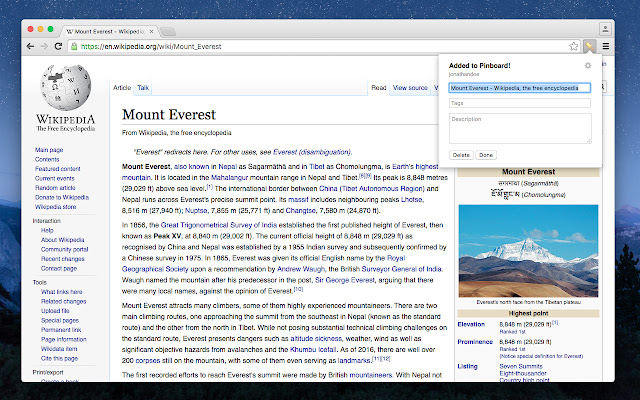Screen dimensions: 640x400
Task: Open the Mahalangur article link
Action: coord(229,178)
